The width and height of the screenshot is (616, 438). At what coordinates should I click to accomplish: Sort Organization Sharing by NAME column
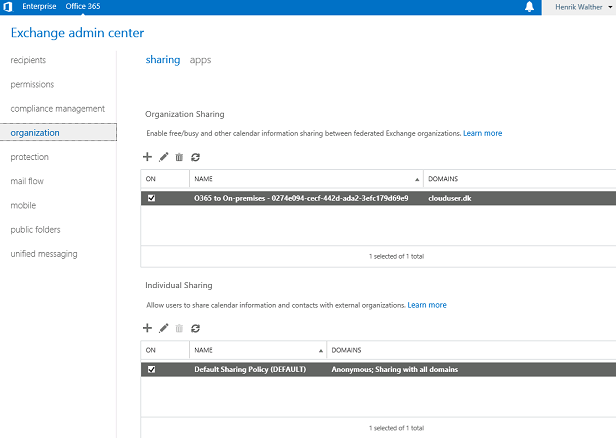tap(306, 179)
